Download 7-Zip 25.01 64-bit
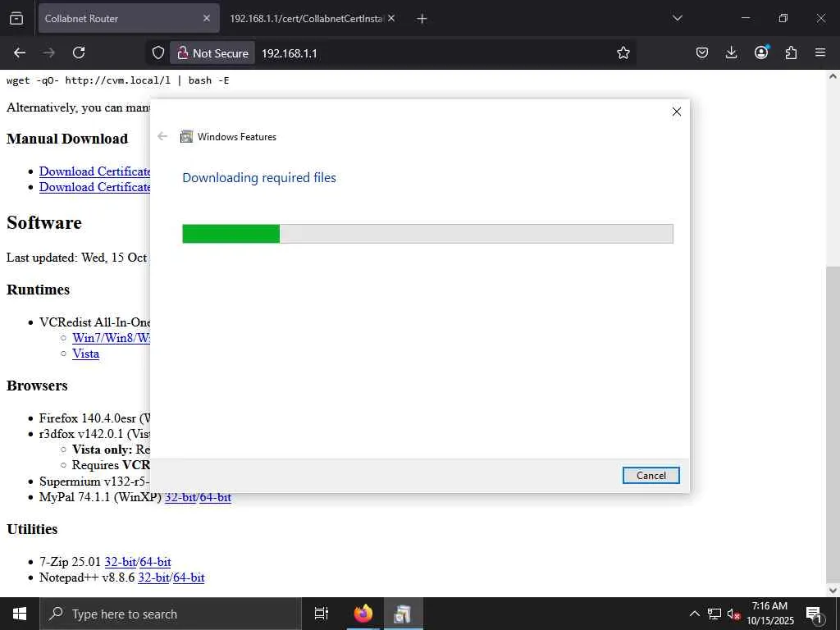This screenshot has width=840, height=630. pos(155,562)
